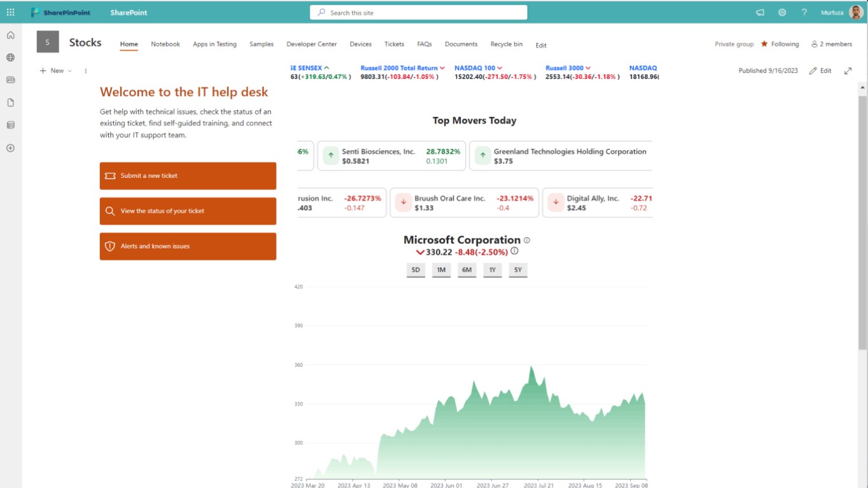Open Murtuza's profile picture

click(855, 12)
